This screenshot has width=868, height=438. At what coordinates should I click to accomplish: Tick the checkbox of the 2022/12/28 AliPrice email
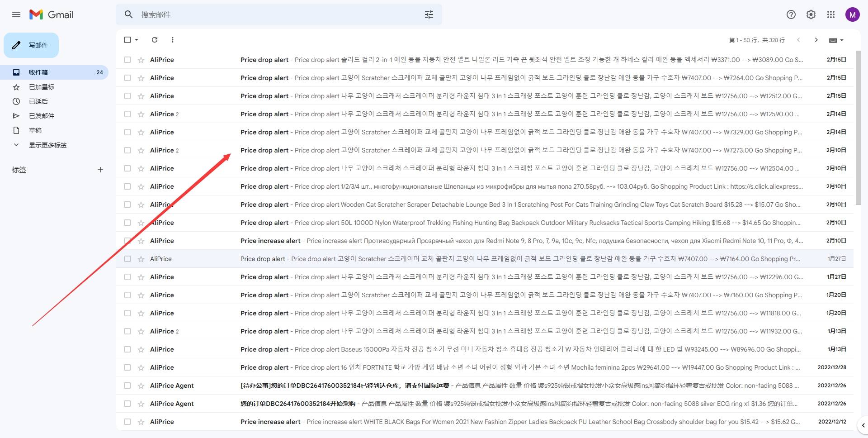pos(127,367)
